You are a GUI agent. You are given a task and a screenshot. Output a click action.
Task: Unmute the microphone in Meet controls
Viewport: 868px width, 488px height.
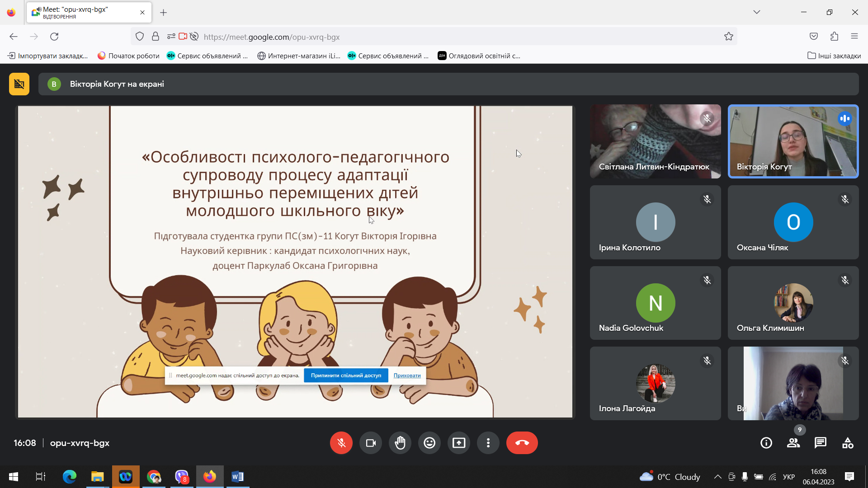[341, 443]
